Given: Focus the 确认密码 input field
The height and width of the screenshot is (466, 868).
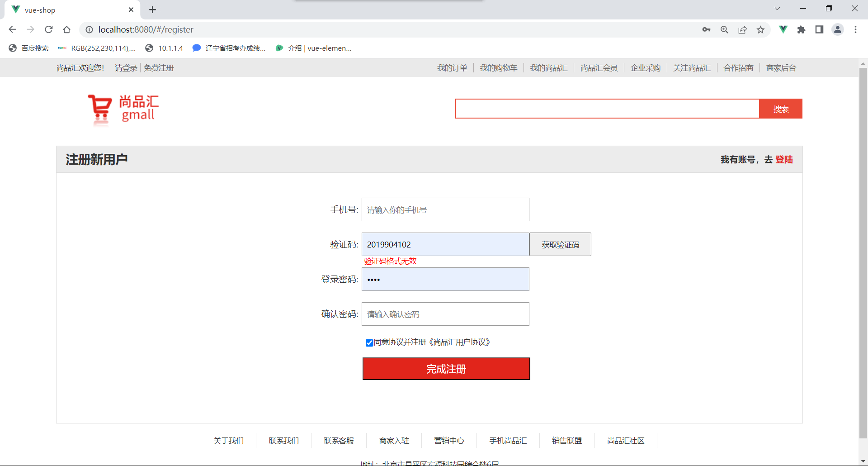Looking at the screenshot, I should 445,314.
